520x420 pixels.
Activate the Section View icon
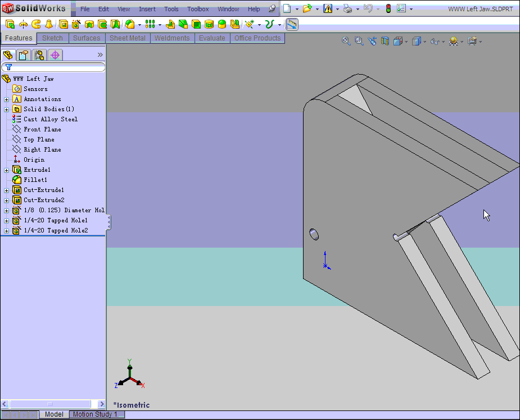click(x=385, y=41)
